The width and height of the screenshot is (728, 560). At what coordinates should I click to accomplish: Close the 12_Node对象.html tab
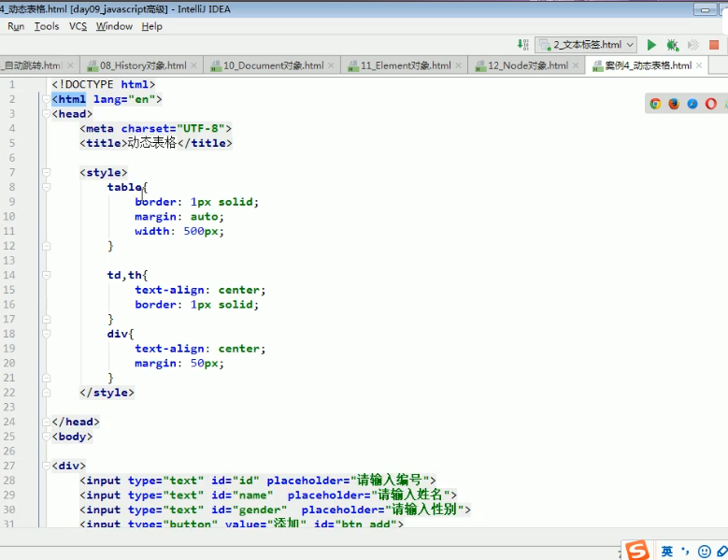pos(576,65)
